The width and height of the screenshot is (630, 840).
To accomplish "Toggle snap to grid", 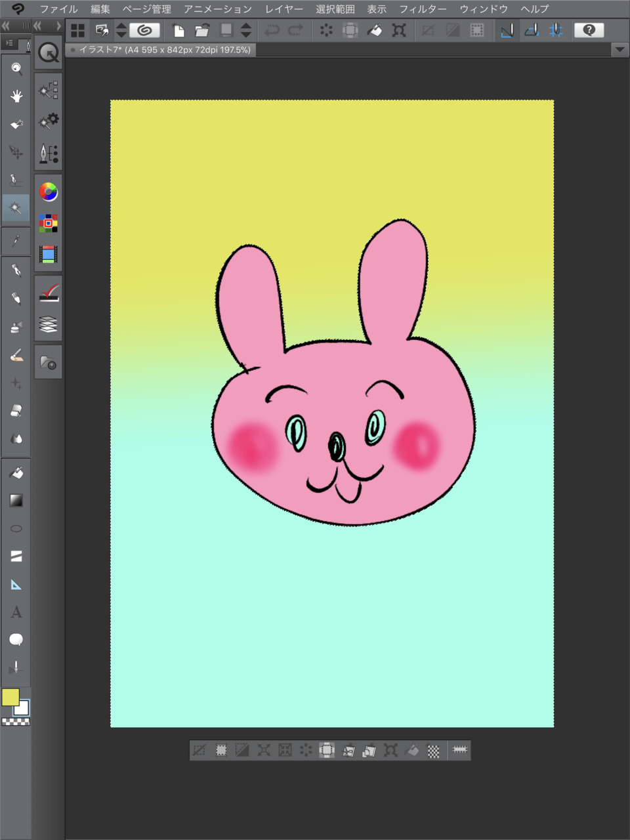I will (556, 30).
